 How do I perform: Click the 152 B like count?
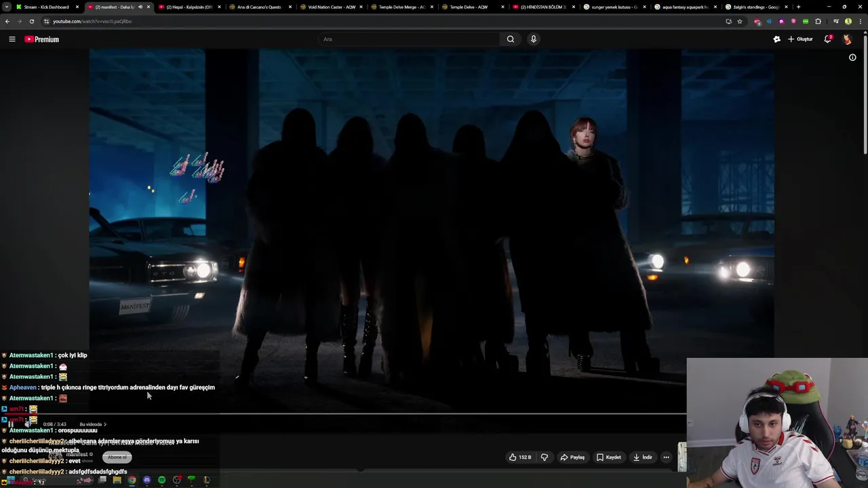(525, 457)
